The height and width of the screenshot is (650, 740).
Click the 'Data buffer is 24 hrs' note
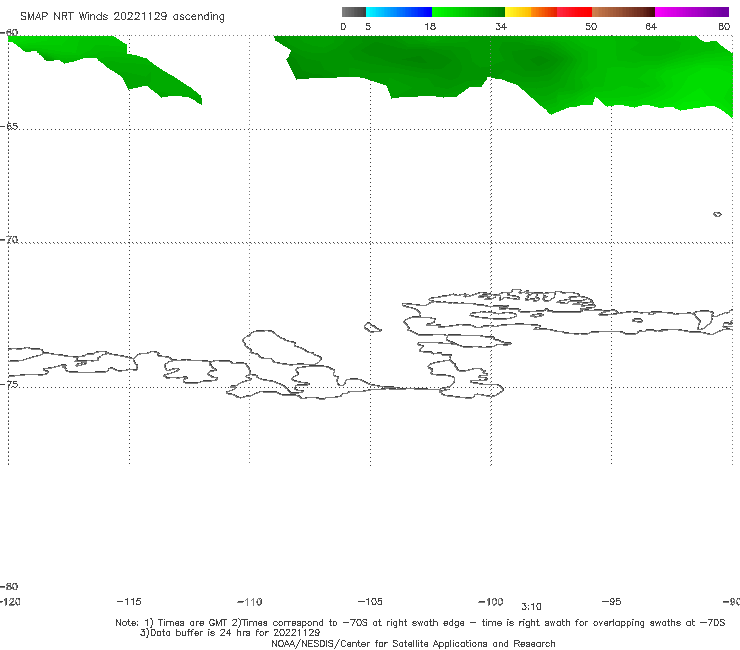(230, 633)
